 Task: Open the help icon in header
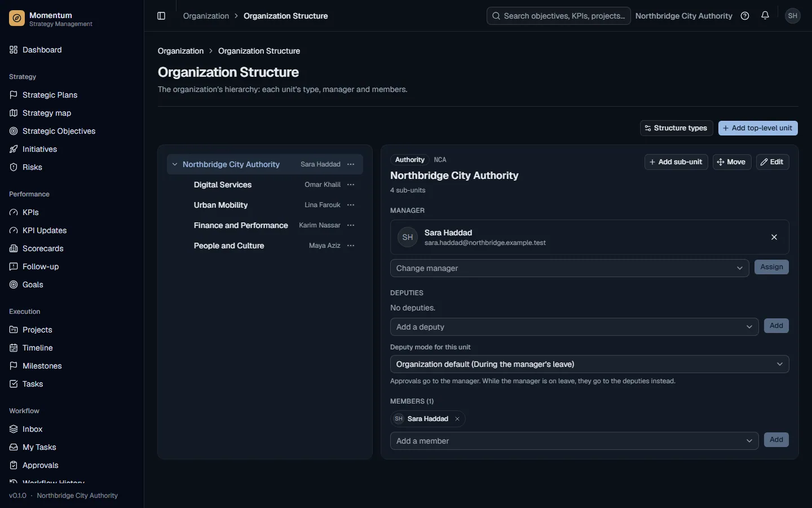(745, 16)
